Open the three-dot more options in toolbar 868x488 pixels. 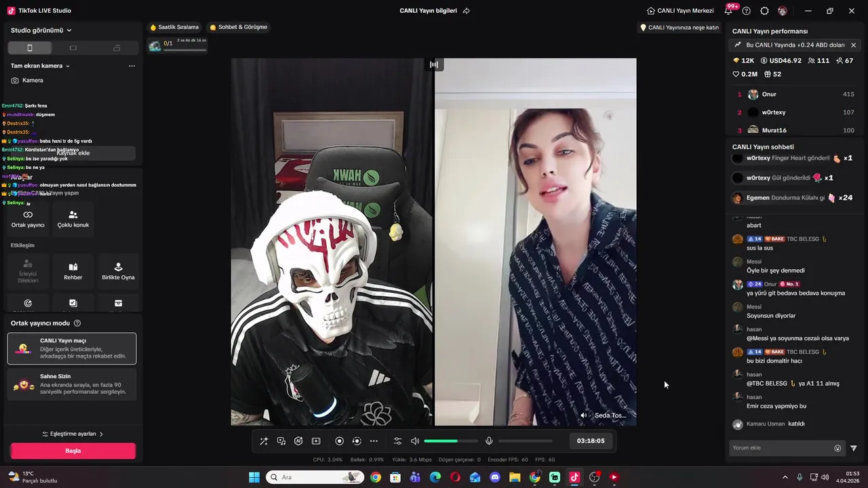(374, 441)
